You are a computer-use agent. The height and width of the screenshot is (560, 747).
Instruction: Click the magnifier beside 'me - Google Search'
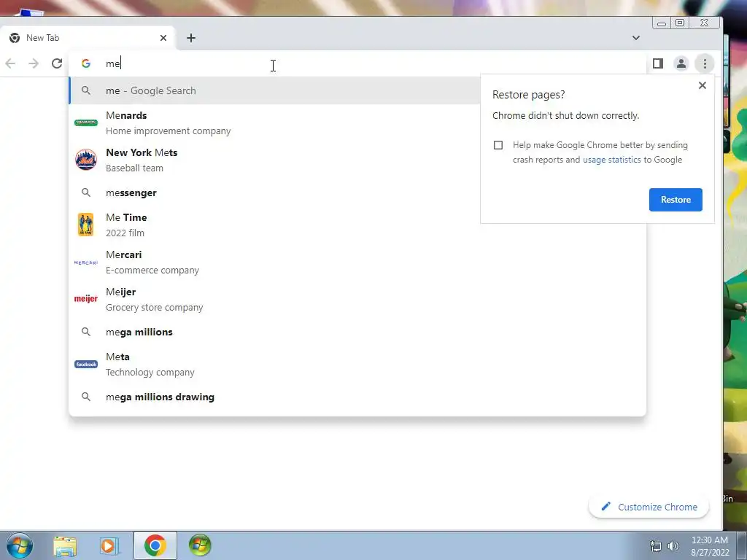[86, 90]
